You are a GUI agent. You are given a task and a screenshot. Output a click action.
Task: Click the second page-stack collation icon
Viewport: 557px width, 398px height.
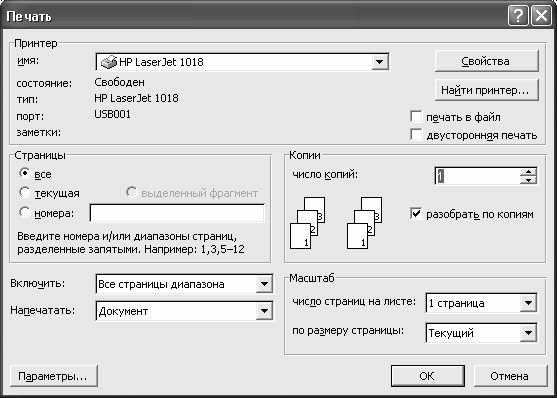coord(364,223)
